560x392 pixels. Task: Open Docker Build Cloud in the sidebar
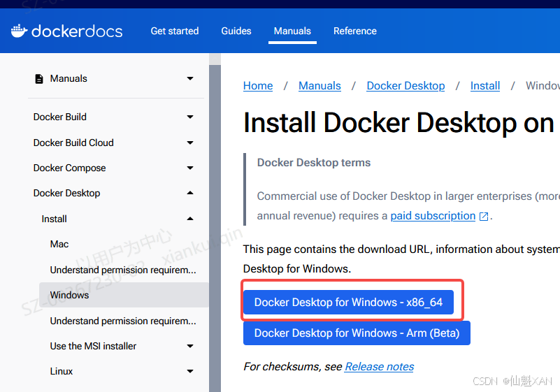pos(73,143)
